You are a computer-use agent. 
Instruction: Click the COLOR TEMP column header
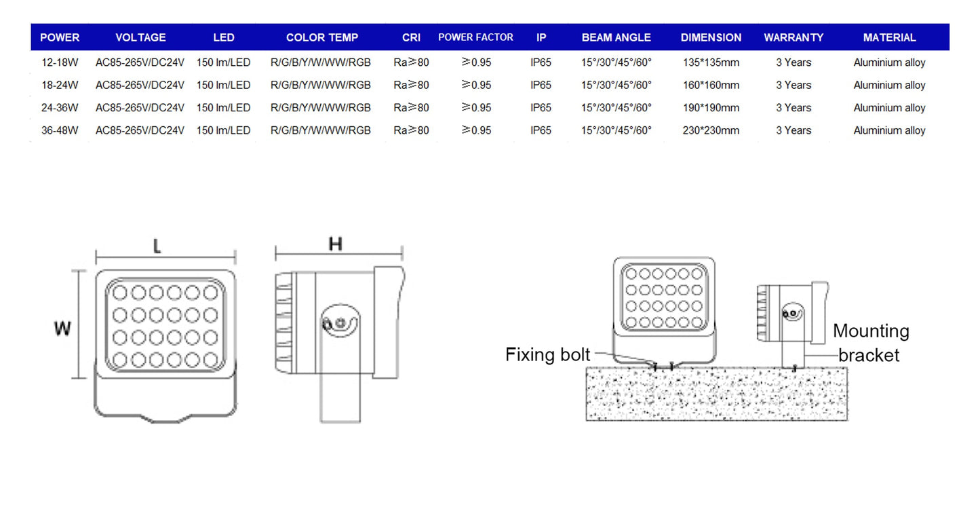(x=321, y=37)
